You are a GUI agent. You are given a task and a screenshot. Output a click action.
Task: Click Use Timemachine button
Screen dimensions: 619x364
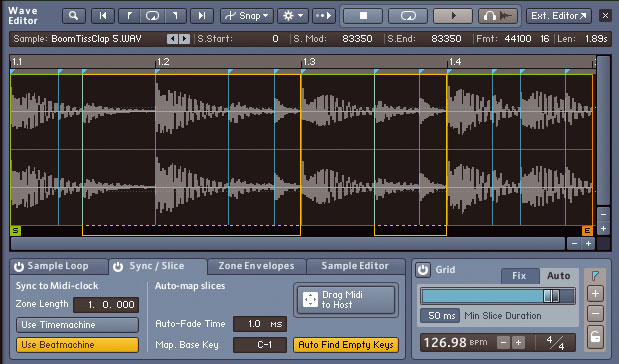tap(77, 325)
